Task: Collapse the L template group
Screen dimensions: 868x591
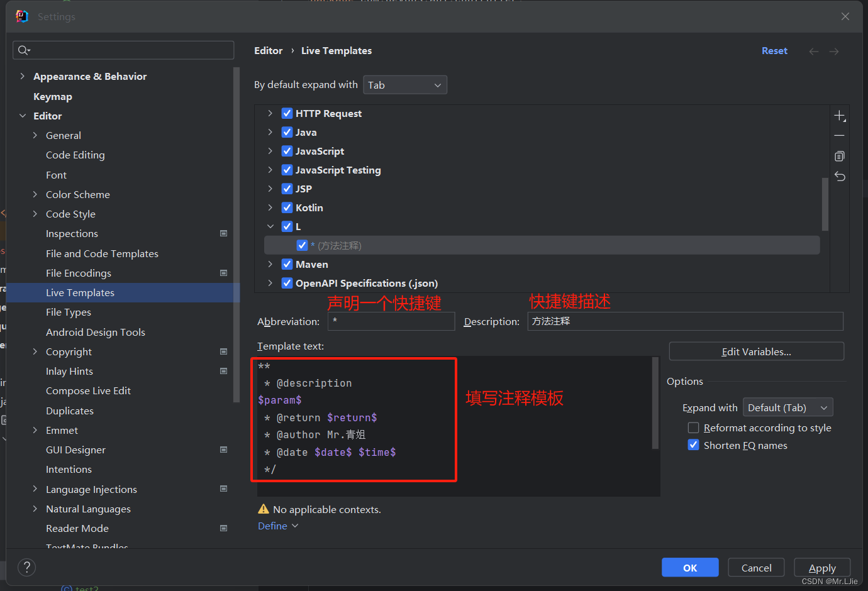Action: [270, 226]
